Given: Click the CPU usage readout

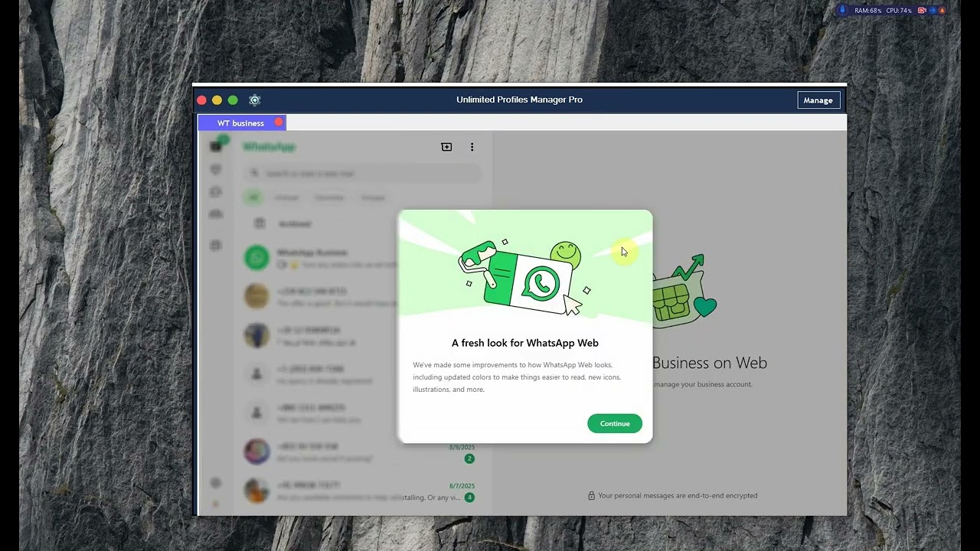Looking at the screenshot, I should (x=899, y=11).
